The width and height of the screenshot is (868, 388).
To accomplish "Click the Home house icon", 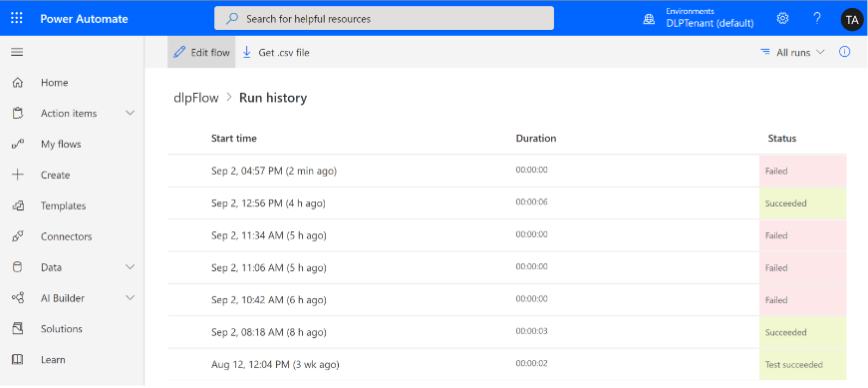I will tap(18, 83).
